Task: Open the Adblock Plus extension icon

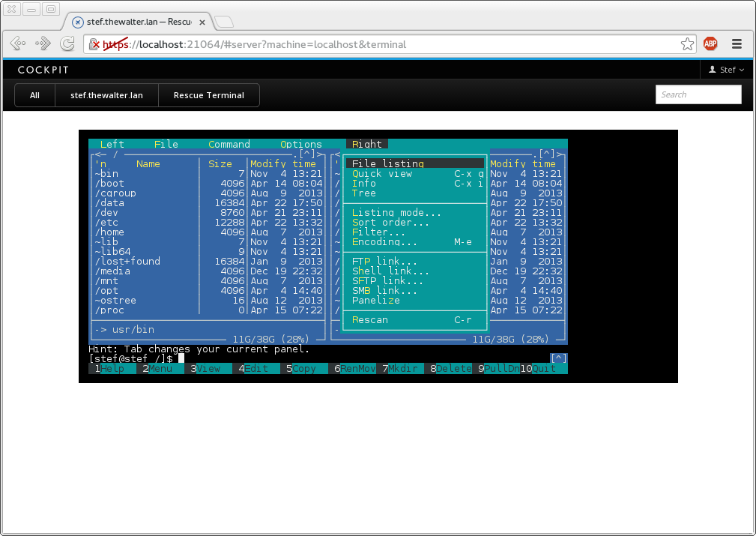Action: (710, 44)
